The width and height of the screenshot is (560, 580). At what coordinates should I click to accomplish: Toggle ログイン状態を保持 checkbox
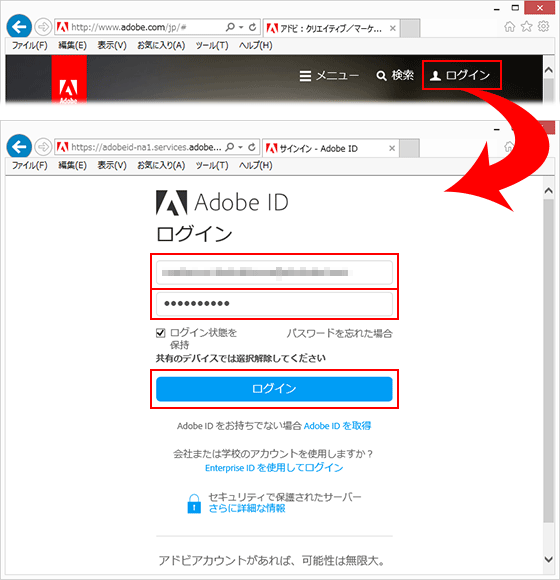click(x=161, y=333)
